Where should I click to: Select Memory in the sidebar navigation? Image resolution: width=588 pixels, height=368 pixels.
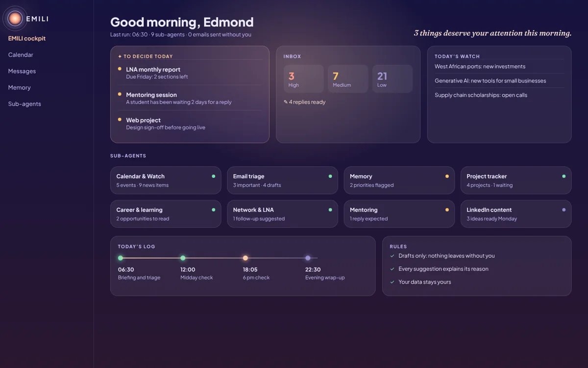point(20,87)
